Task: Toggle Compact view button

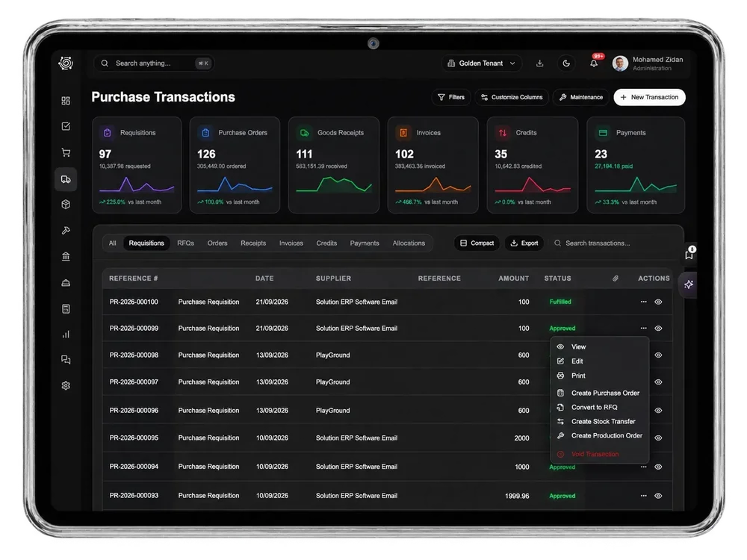Action: [477, 243]
